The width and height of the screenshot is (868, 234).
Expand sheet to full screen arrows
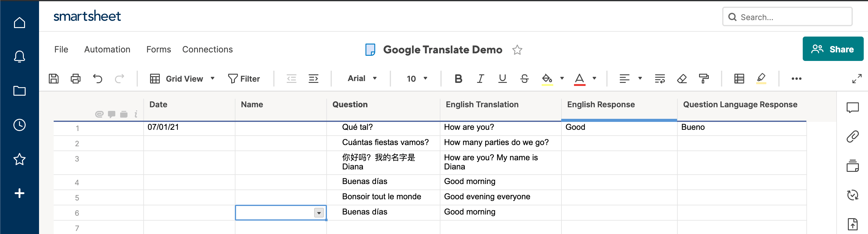coord(856,79)
